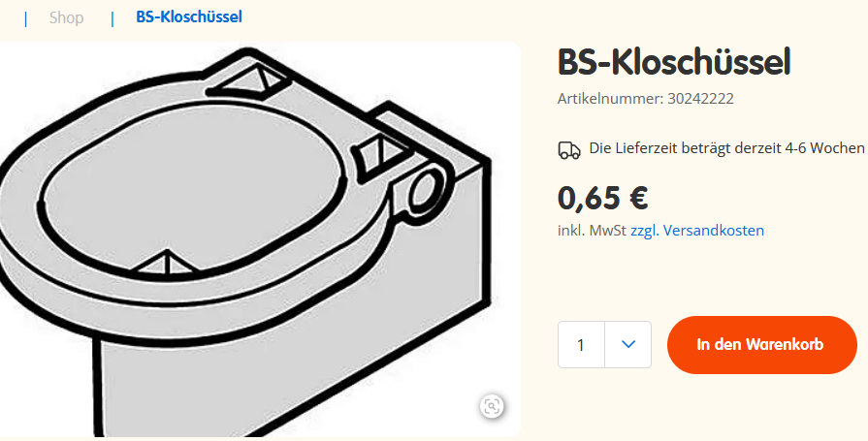Click the separator bar before Shop
Viewport: 868px width, 441px height.
coord(25,17)
